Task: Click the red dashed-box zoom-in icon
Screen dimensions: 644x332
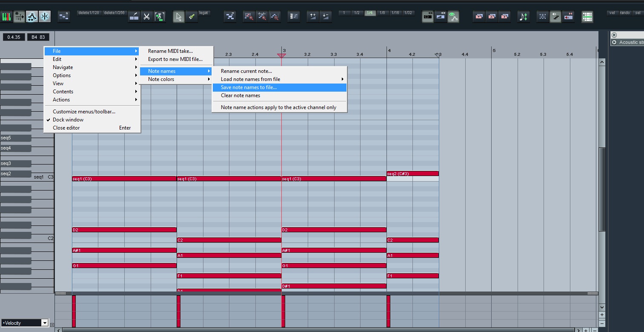Action: coord(249,17)
